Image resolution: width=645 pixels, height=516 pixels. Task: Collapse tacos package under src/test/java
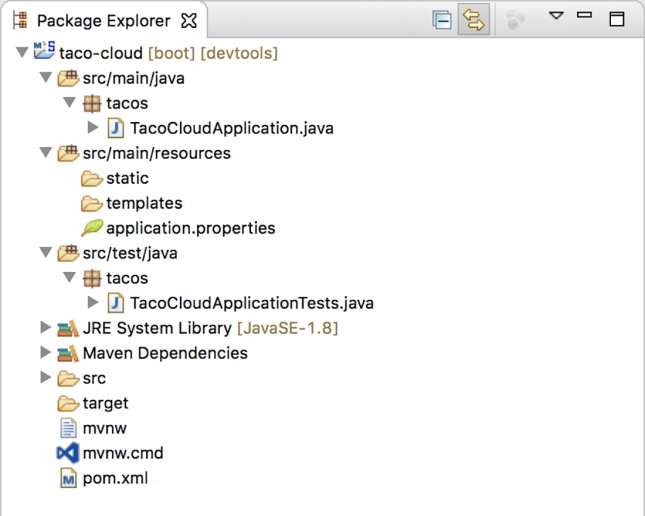70,277
